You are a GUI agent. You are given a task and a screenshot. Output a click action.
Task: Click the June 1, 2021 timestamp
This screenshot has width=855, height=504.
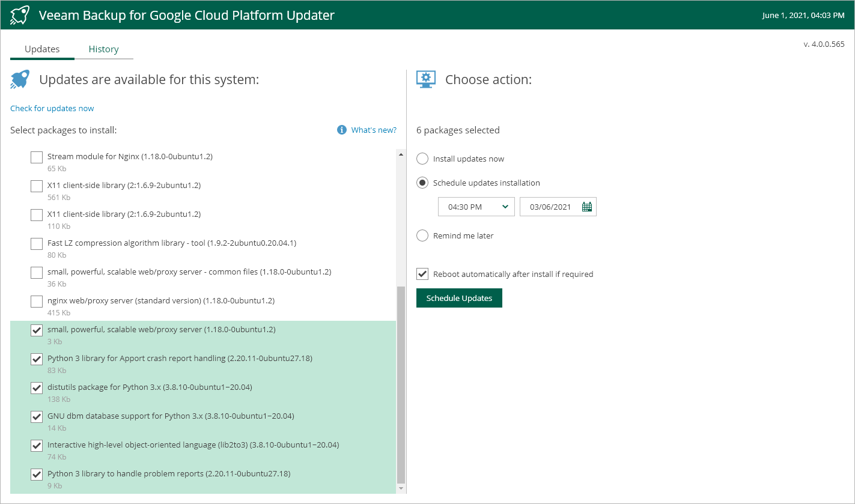[x=803, y=15]
